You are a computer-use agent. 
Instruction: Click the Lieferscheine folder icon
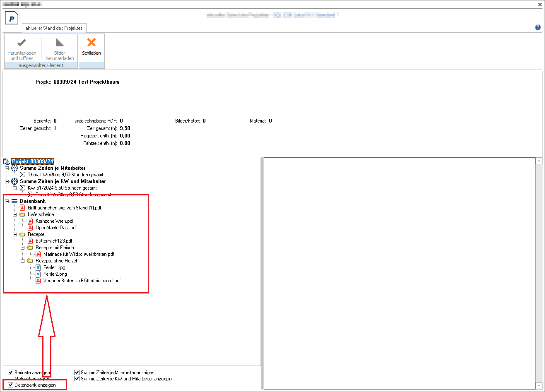click(x=22, y=214)
